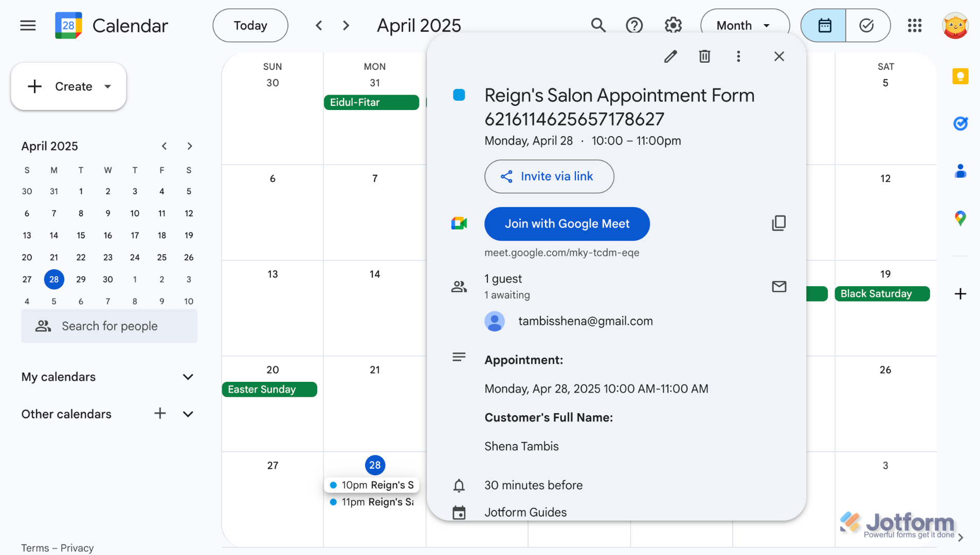Delete the event with the trash icon
This screenshot has width=980, height=555.
[x=704, y=57]
